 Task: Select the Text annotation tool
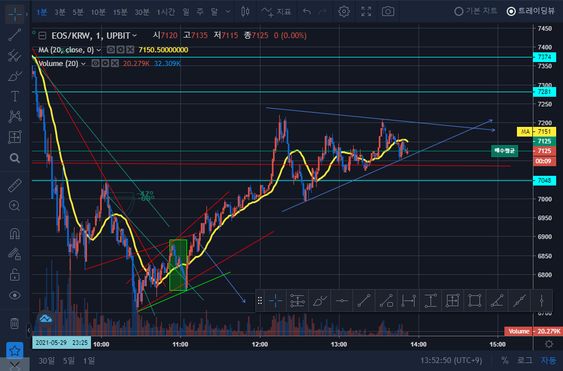coord(15,96)
